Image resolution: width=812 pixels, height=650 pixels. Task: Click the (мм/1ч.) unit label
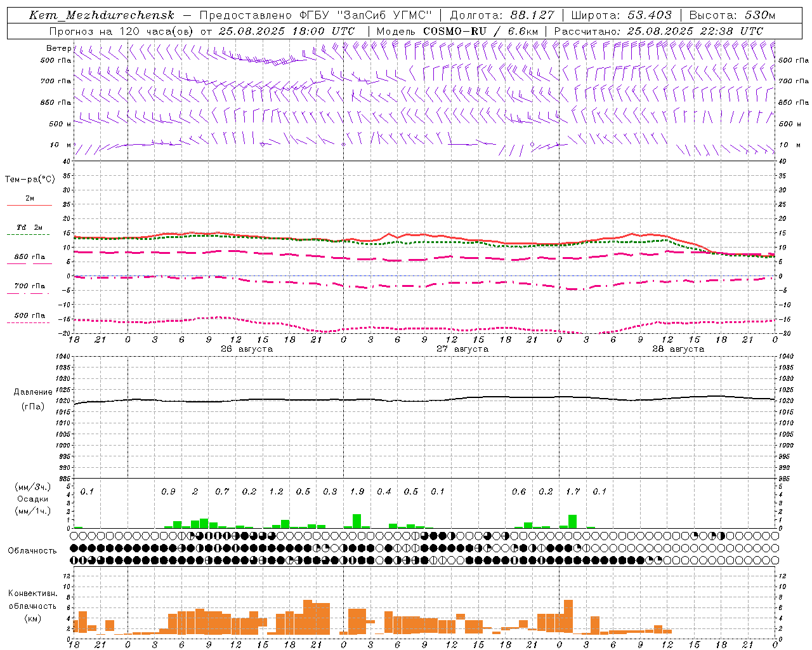coord(32,511)
